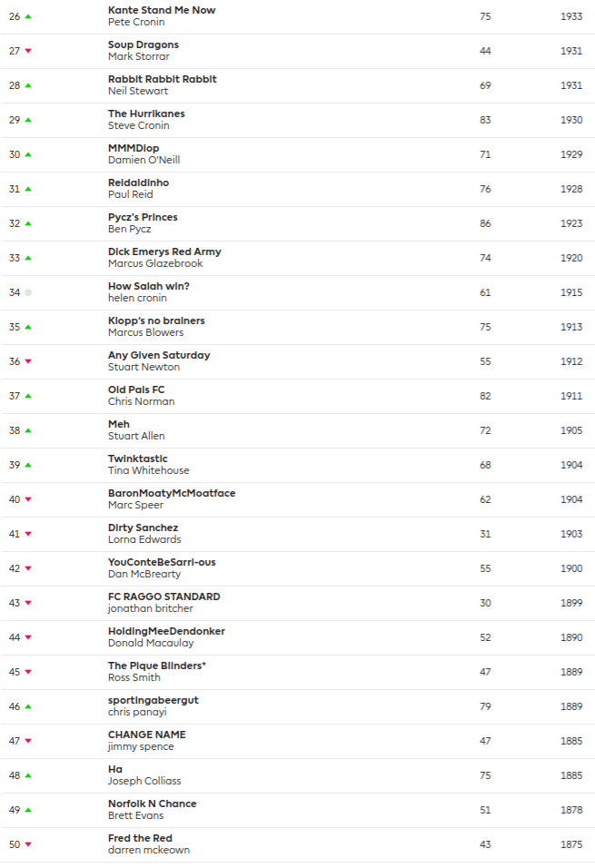The height and width of the screenshot is (868, 595).
Task: Click Norfolk N Chance total score 1878
Action: click(x=571, y=810)
